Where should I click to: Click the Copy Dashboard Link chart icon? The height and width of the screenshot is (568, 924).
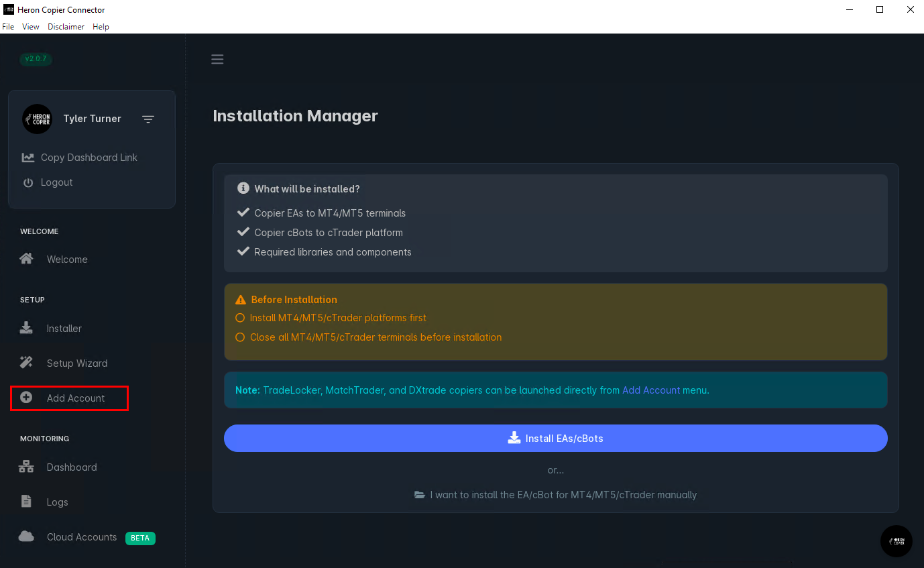click(28, 158)
